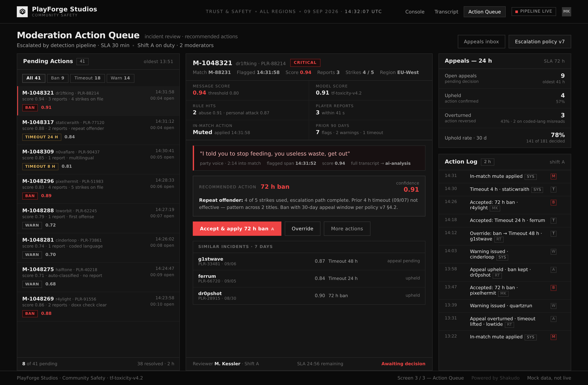This screenshot has height=385, width=588.
Task: Click the B badge for r4ylight ban entry
Action: coord(553,202)
